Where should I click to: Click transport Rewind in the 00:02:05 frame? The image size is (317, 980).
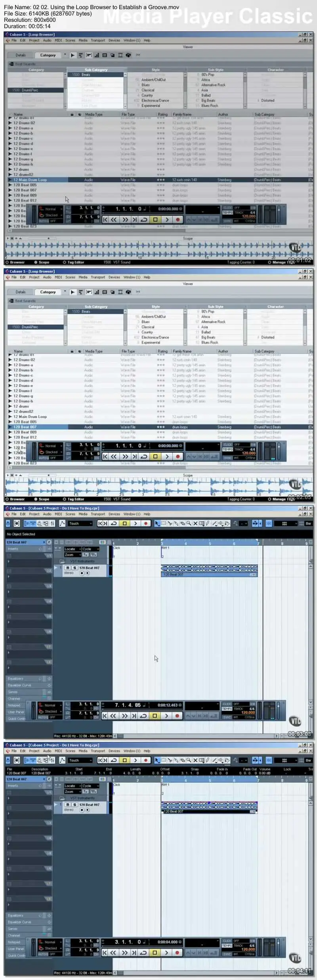[114, 456]
